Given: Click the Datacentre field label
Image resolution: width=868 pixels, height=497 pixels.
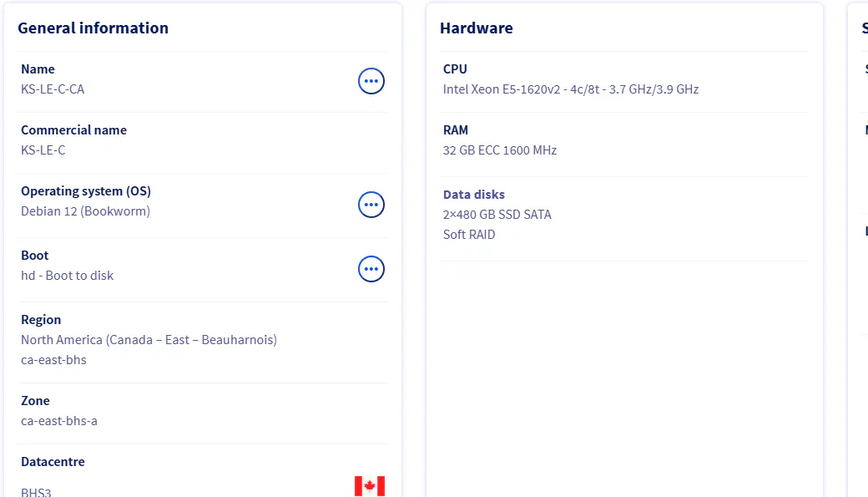Looking at the screenshot, I should pyautogui.click(x=53, y=462).
